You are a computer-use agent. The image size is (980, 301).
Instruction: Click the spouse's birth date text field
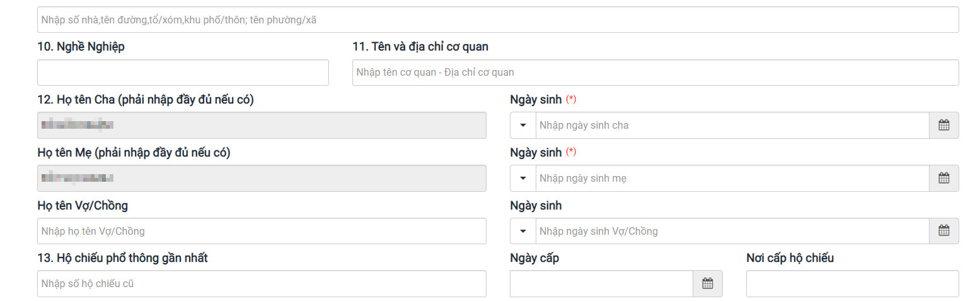(x=732, y=231)
